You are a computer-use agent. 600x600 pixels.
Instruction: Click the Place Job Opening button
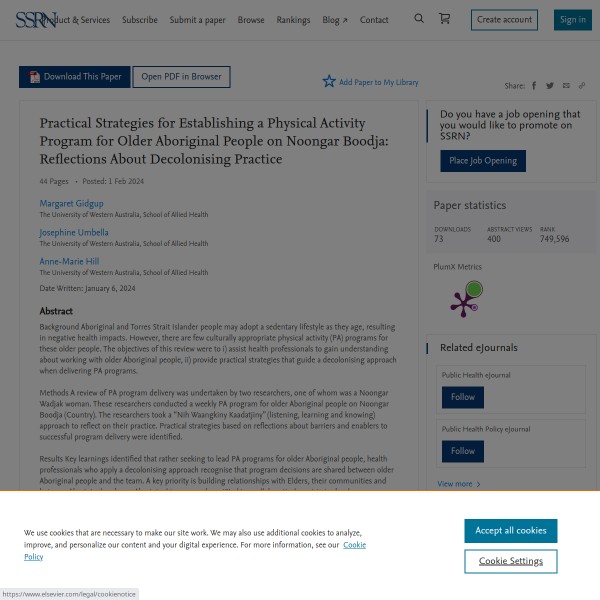[482, 161]
